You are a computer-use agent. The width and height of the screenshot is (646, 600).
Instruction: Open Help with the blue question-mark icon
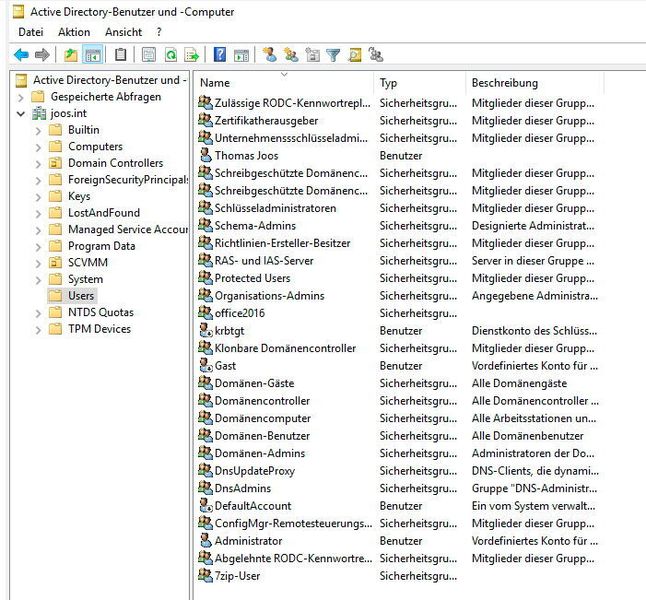tap(220, 54)
